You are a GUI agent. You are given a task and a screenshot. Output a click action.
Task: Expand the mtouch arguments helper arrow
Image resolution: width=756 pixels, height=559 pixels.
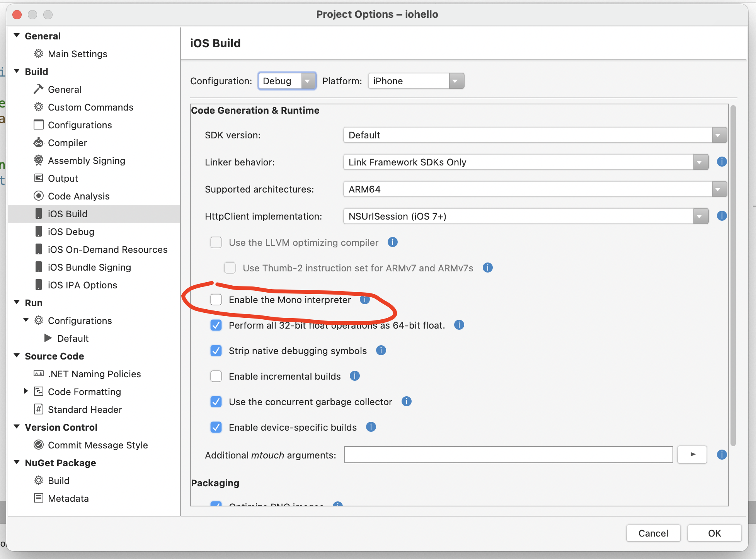pyautogui.click(x=692, y=455)
